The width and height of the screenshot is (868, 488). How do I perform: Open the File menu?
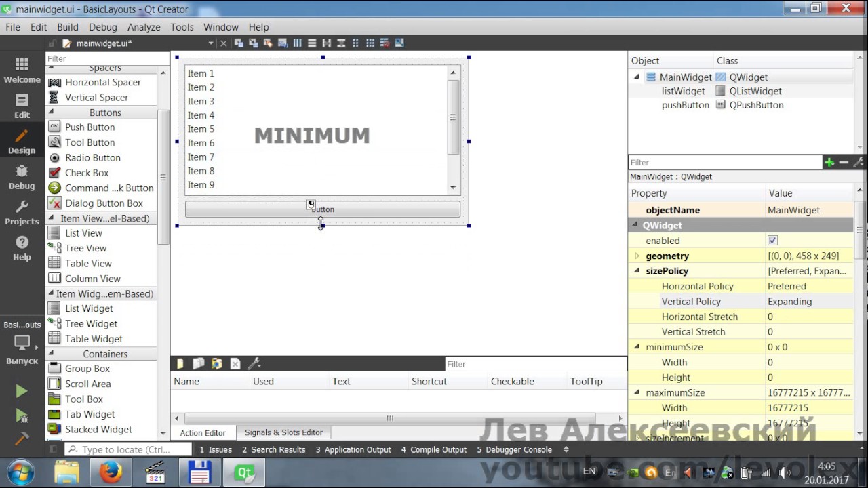(x=13, y=27)
